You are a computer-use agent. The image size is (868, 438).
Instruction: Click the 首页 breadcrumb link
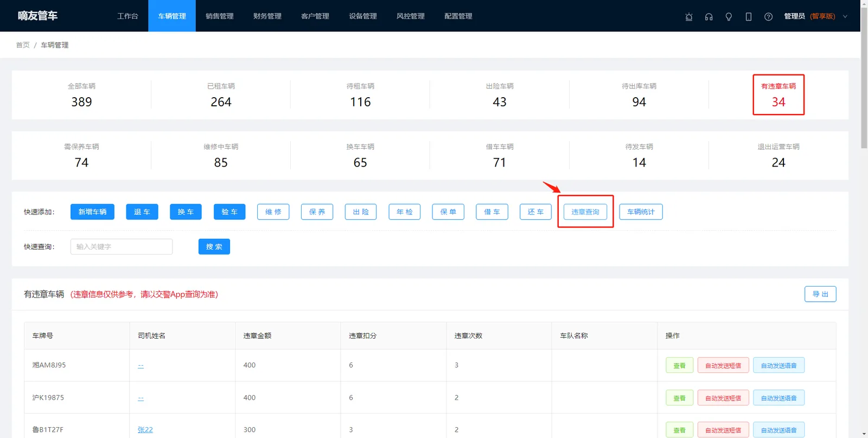click(23, 45)
